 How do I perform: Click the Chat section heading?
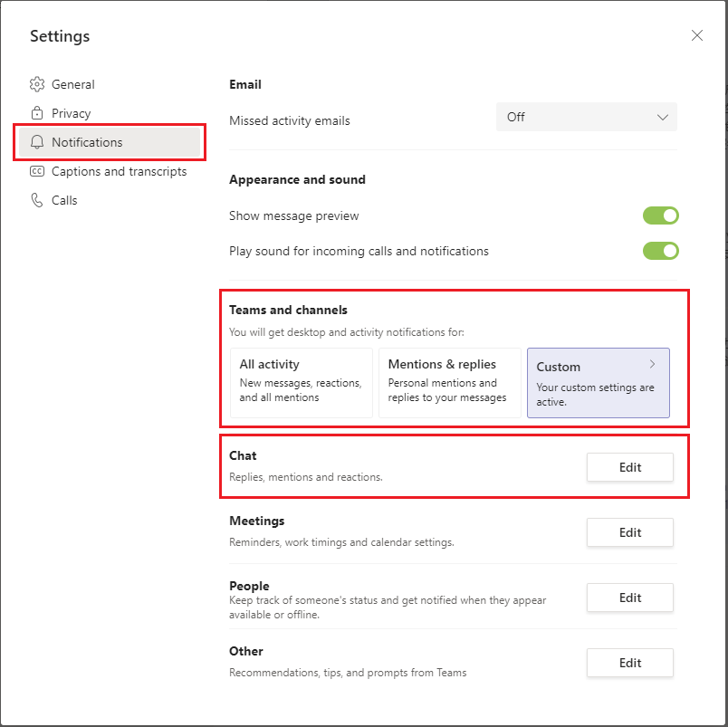coord(243,455)
